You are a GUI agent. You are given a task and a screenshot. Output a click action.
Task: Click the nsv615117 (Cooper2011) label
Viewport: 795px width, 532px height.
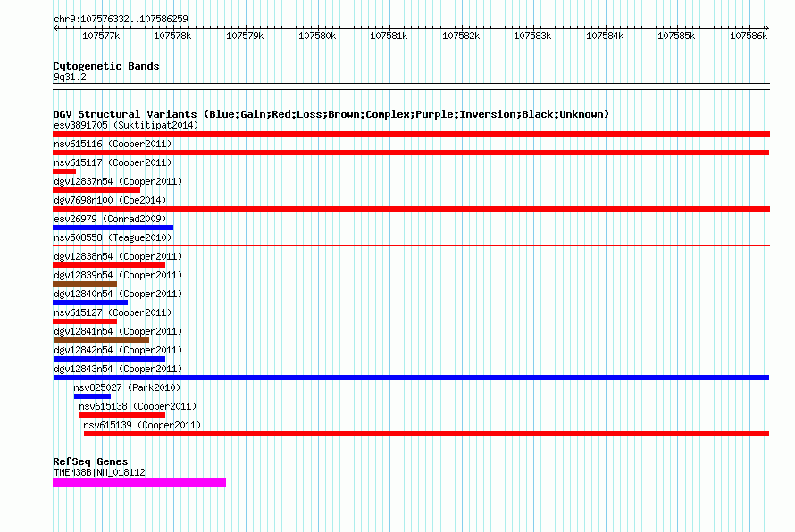pos(113,162)
